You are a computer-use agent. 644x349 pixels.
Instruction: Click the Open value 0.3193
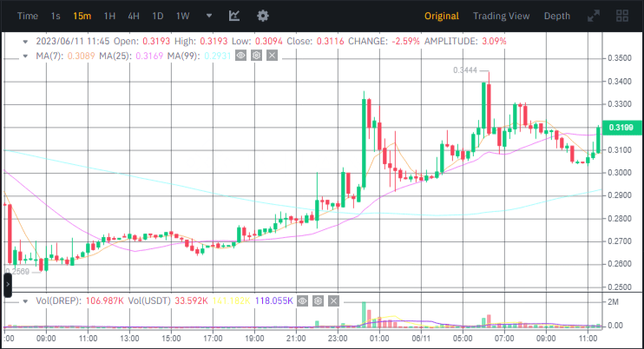[156, 41]
